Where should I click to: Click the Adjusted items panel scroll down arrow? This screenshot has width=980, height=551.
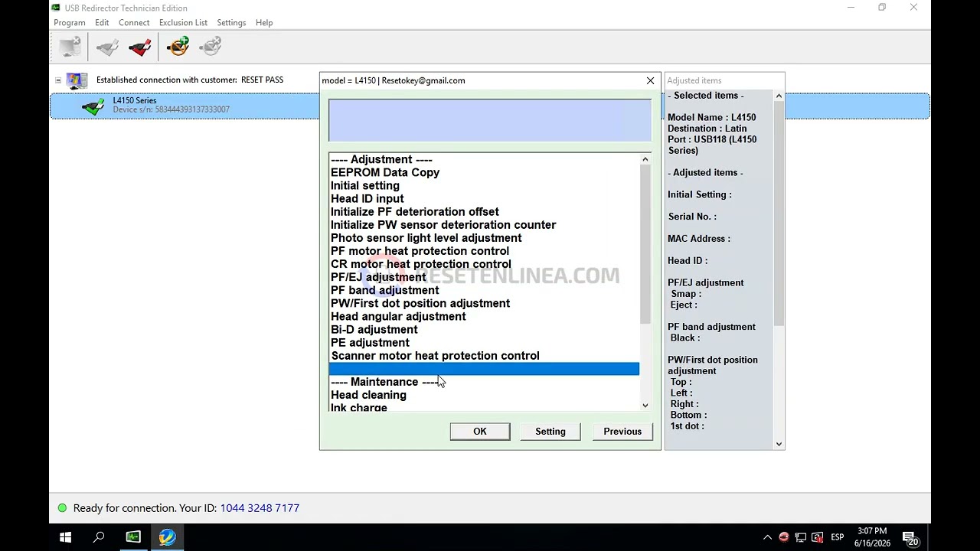click(x=779, y=444)
